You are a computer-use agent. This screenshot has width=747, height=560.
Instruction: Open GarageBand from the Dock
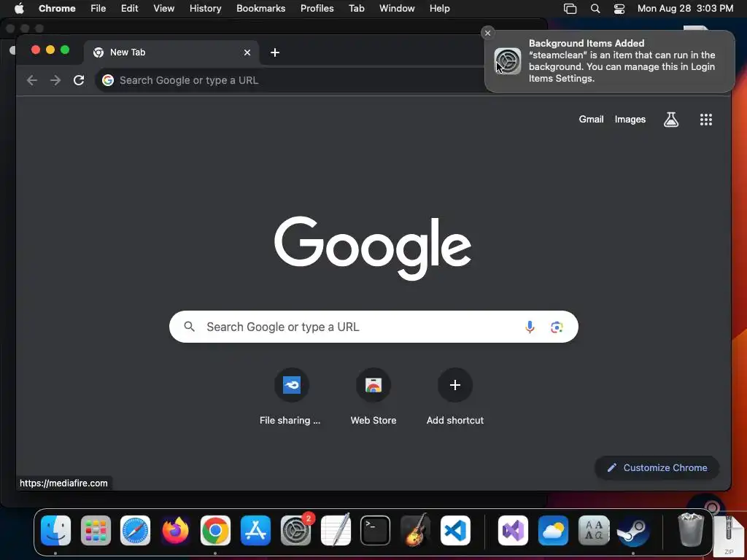[x=415, y=531]
